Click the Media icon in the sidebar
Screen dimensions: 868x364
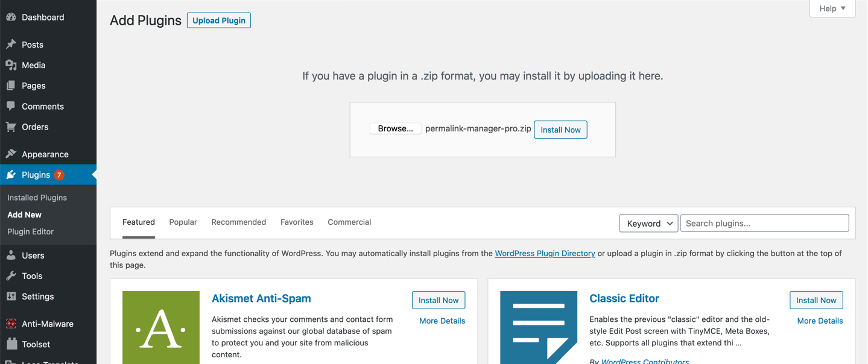click(x=13, y=64)
